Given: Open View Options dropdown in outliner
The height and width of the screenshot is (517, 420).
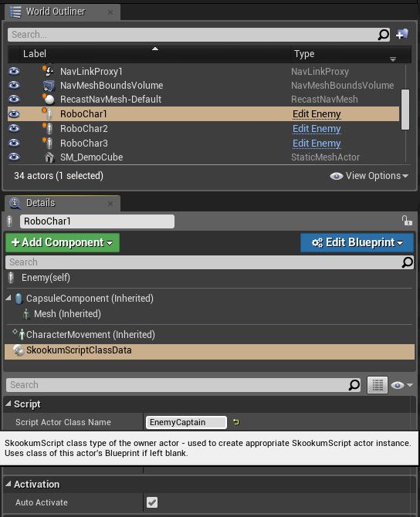Looking at the screenshot, I should (369, 176).
